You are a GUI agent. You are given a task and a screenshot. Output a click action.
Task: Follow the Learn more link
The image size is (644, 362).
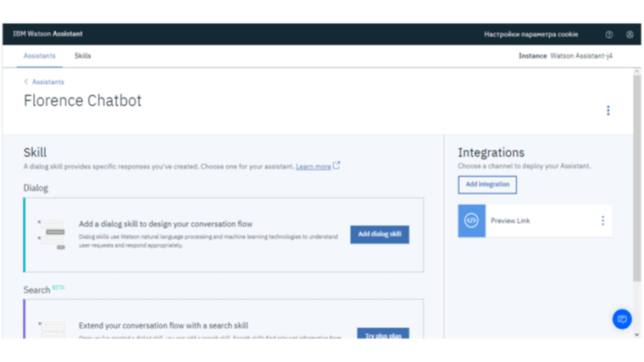313,167
